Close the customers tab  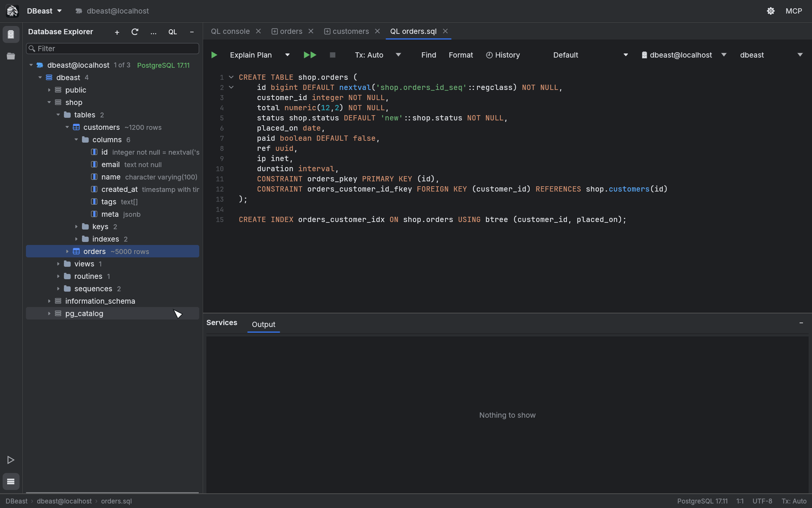coord(377,31)
